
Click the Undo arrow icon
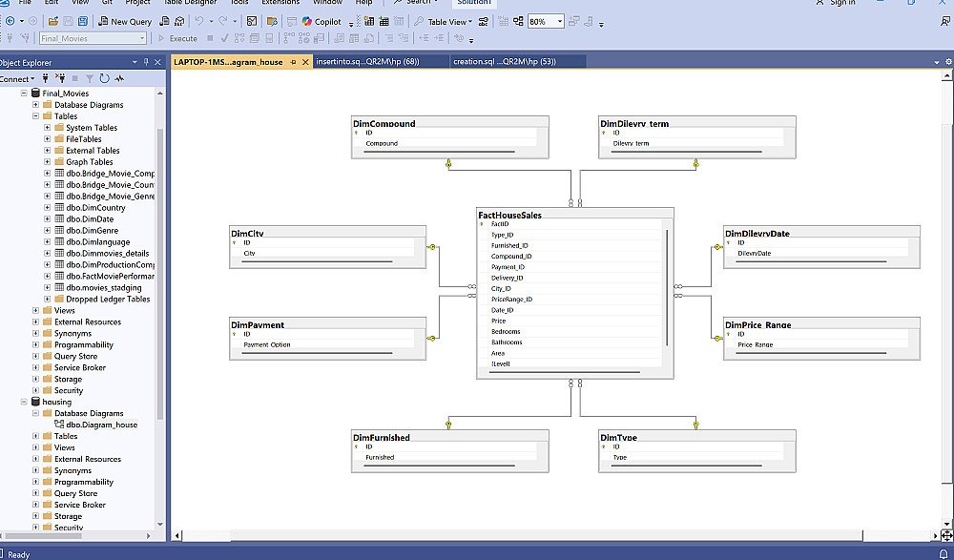199,21
